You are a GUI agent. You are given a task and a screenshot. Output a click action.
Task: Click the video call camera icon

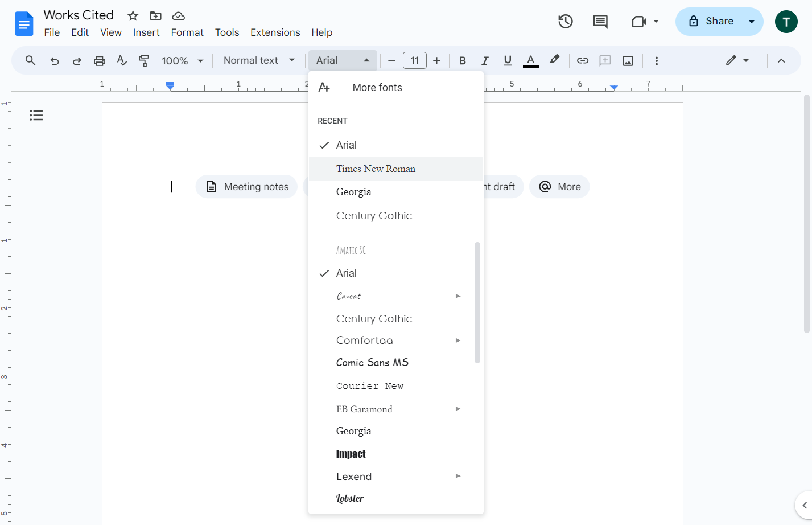coord(639,22)
